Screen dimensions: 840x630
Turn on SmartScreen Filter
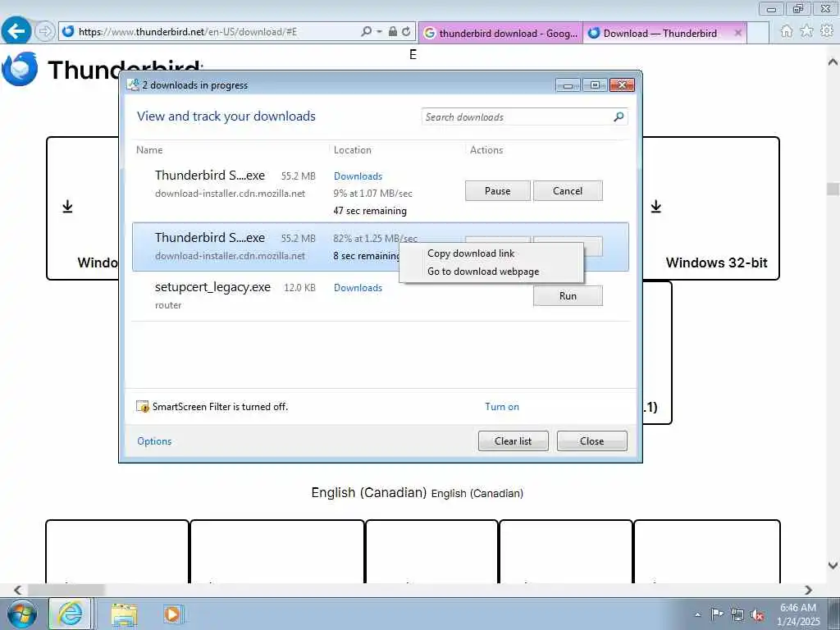[x=502, y=407]
